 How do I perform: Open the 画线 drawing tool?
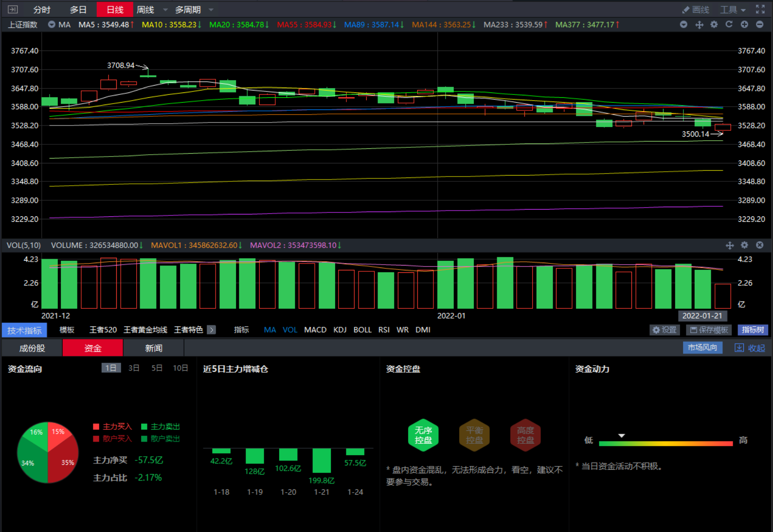[696, 10]
